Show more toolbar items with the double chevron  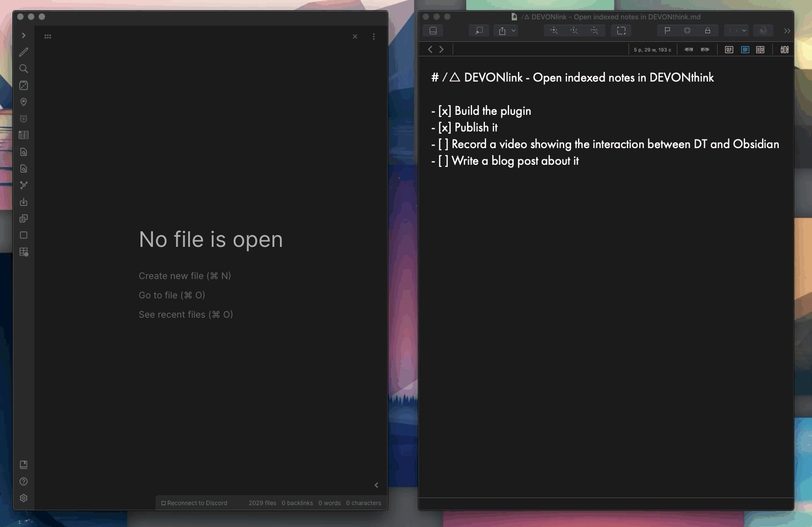tap(787, 31)
